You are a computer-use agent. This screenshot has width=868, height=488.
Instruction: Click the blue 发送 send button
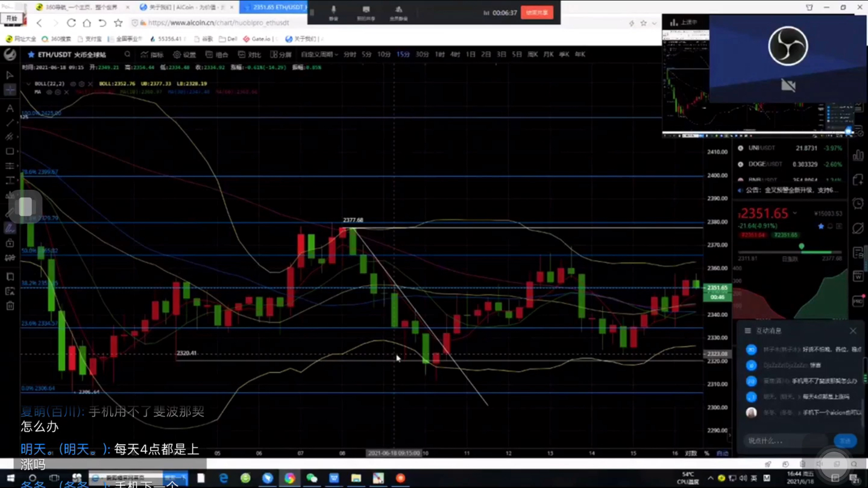click(844, 441)
